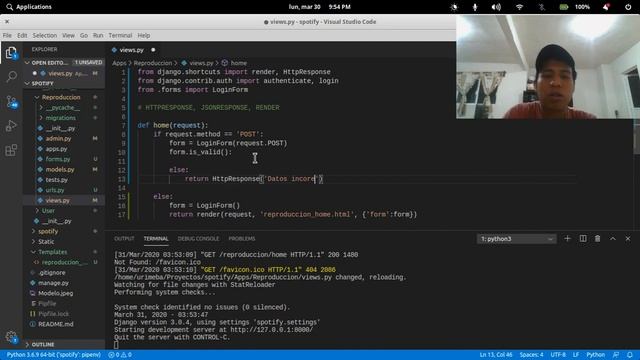Open the Explorer view in activity bar
The image size is (640, 360).
[11, 53]
